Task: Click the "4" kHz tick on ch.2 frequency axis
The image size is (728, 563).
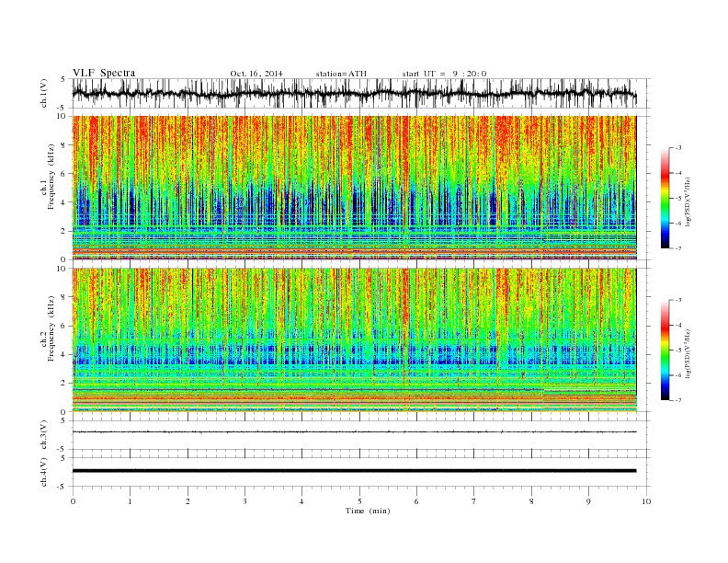Action: pos(64,355)
